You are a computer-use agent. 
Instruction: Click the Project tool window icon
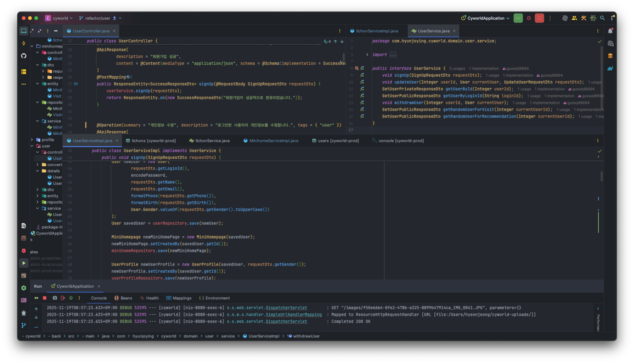pyautogui.click(x=23, y=31)
